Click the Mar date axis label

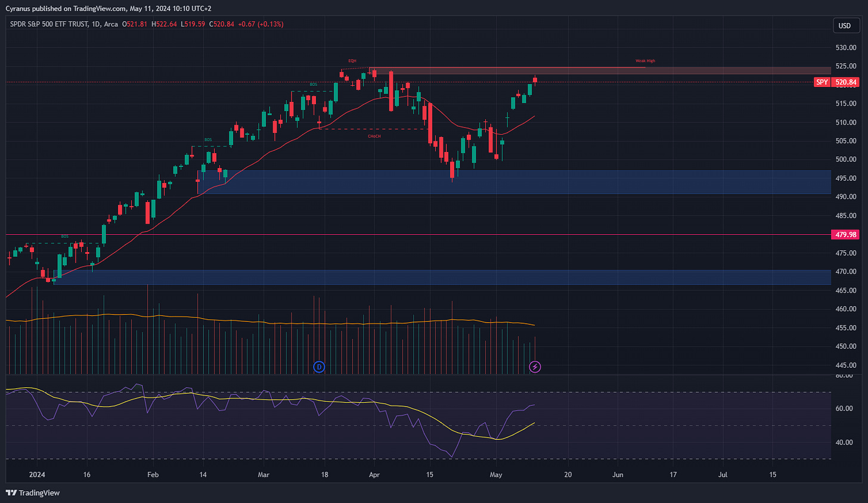[x=263, y=475]
